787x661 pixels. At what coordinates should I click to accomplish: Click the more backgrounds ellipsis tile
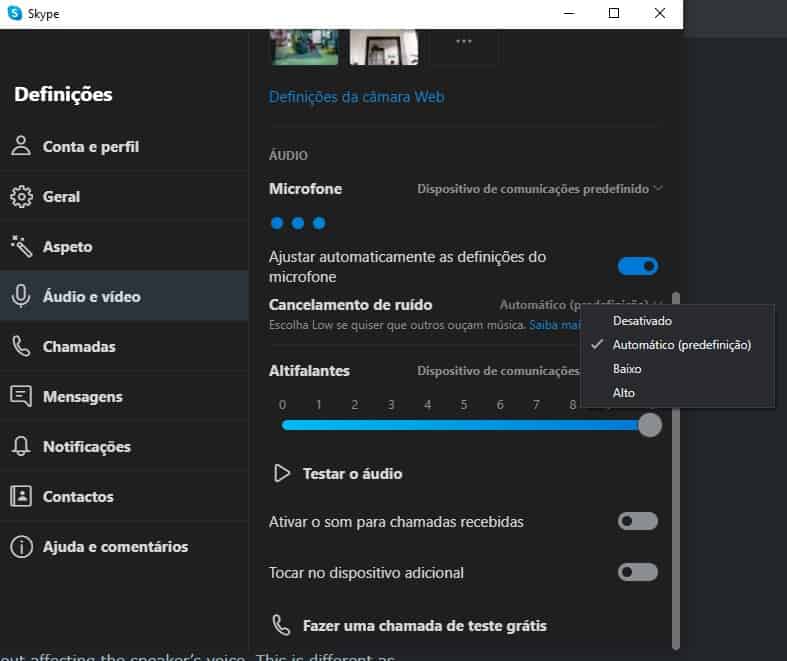[x=464, y=46]
